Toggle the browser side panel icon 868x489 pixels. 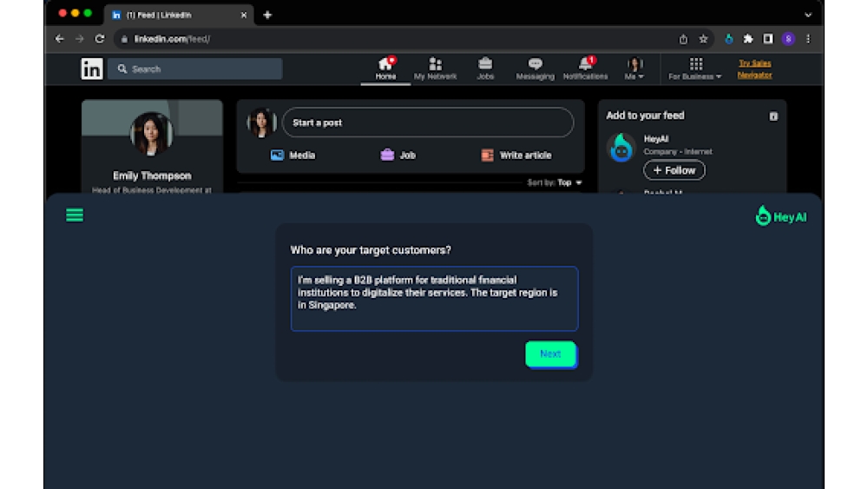point(768,39)
